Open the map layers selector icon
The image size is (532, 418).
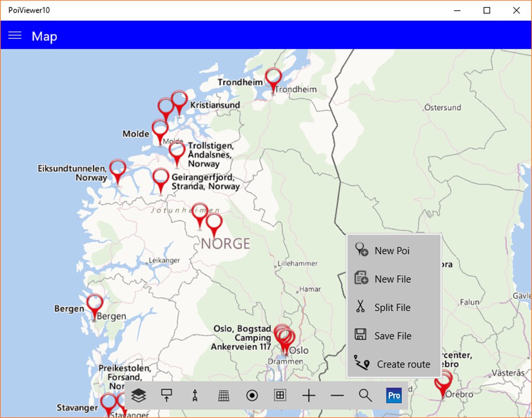[138, 395]
